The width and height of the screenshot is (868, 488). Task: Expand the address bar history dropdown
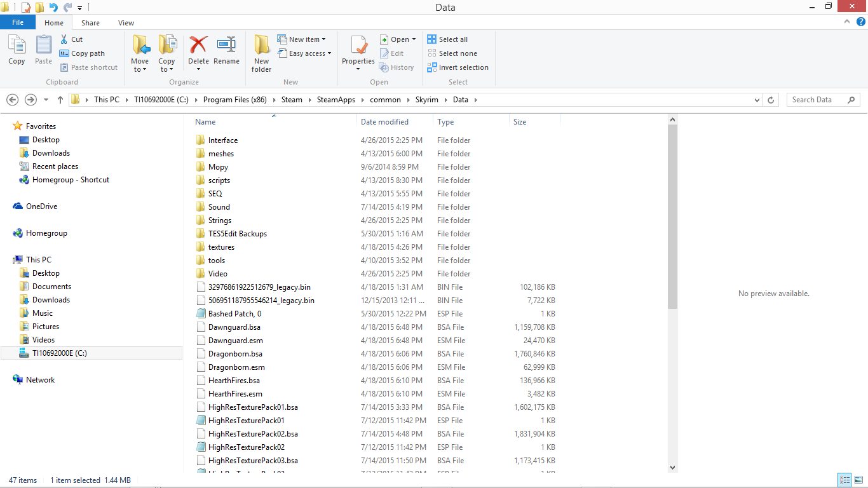click(x=756, y=100)
